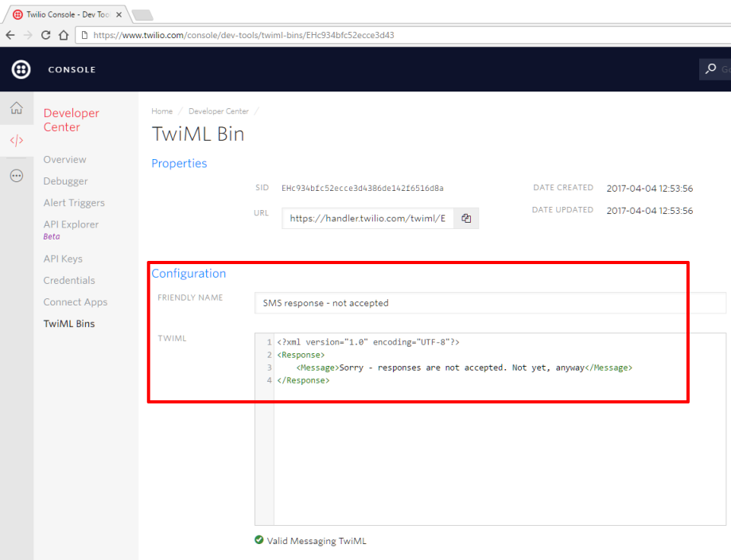Open the more products ellipsis icon
The image size is (731, 560).
tap(16, 176)
